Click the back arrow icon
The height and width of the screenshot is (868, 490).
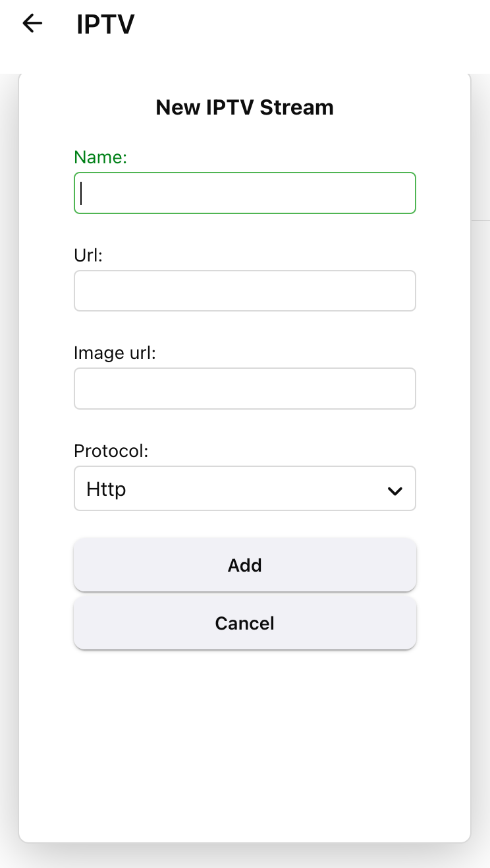32,24
